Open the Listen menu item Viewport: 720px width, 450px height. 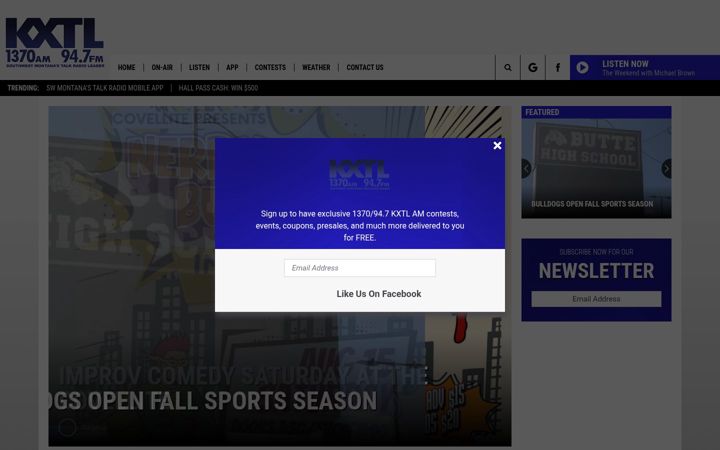click(x=199, y=68)
